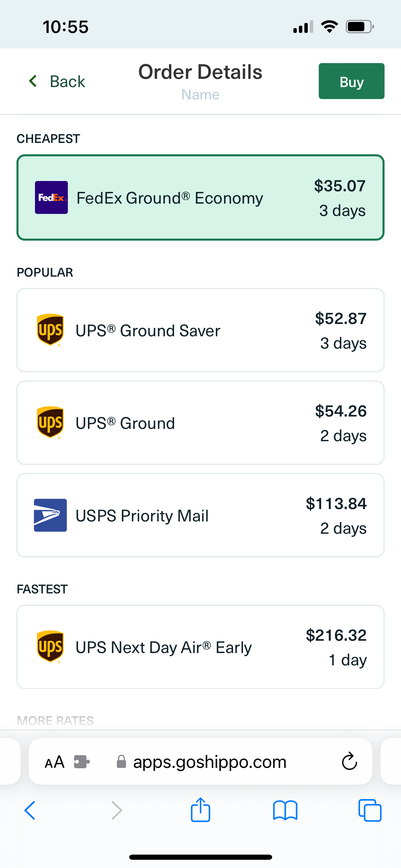The width and height of the screenshot is (401, 868).
Task: Open the AA text size menu
Action: 54,762
